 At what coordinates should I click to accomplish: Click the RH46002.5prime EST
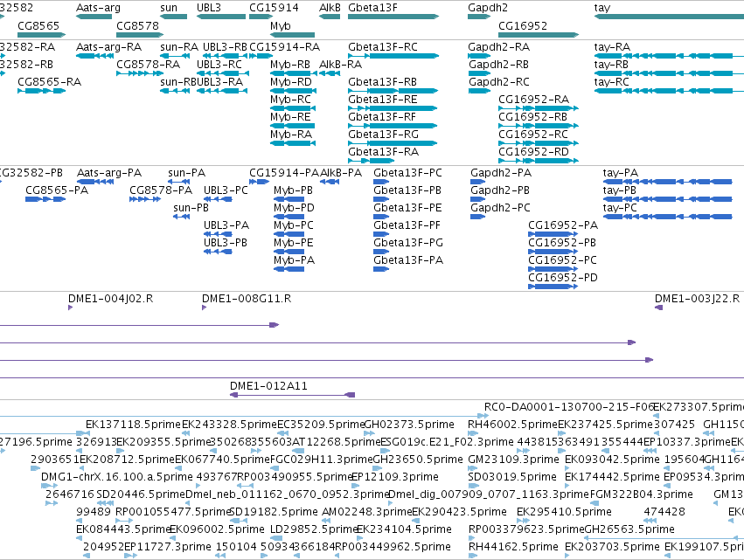click(x=473, y=433)
